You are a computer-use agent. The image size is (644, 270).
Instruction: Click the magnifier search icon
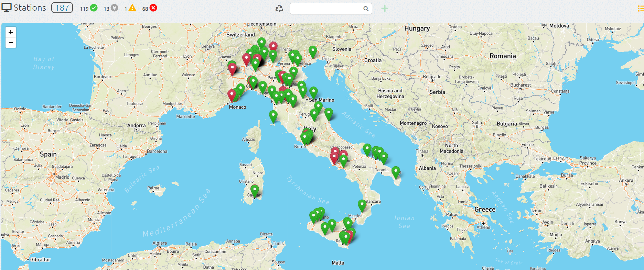pyautogui.click(x=366, y=9)
